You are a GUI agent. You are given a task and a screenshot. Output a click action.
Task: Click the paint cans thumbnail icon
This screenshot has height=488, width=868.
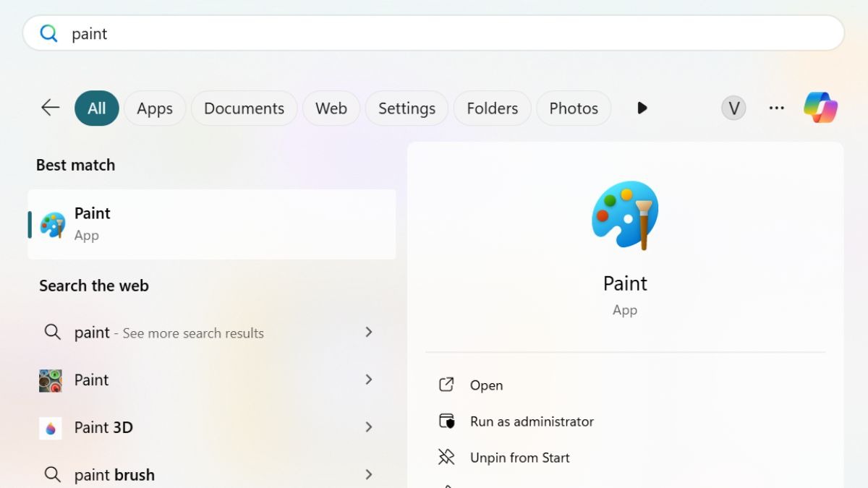click(x=51, y=380)
